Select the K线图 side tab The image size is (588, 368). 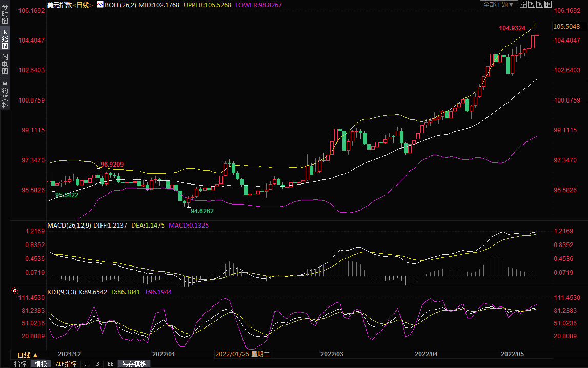pyautogui.click(x=5, y=39)
